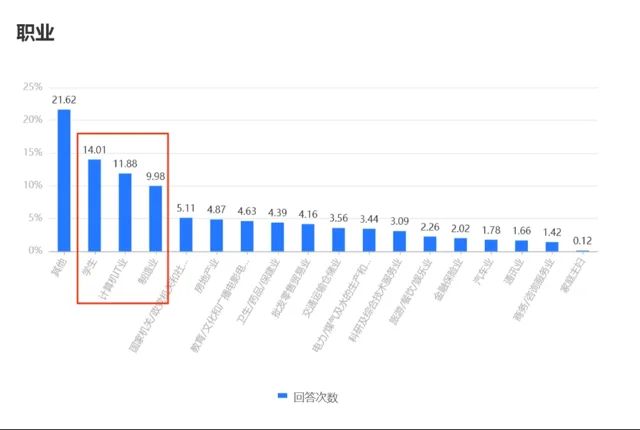This screenshot has height=430, width=640.
Task: Select the 批发零售贸易业 axis label
Action: [x=291, y=288]
